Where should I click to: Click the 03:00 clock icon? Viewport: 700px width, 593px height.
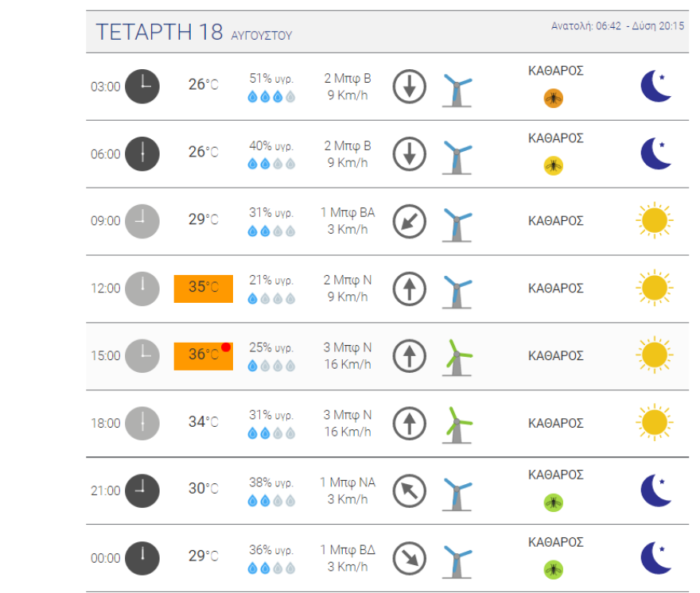pyautogui.click(x=142, y=87)
